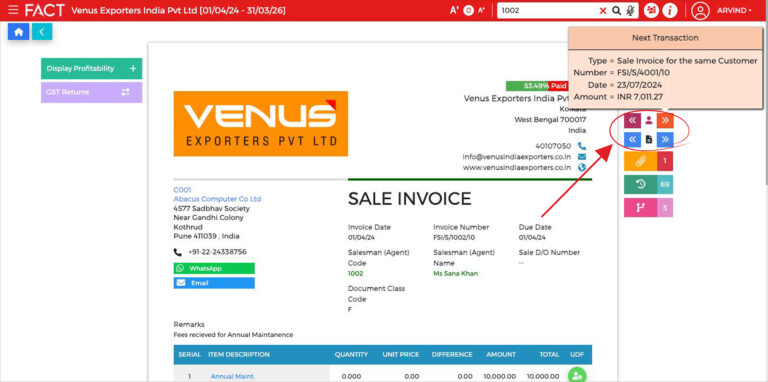Click the company email envelope icon

[x=582, y=157]
